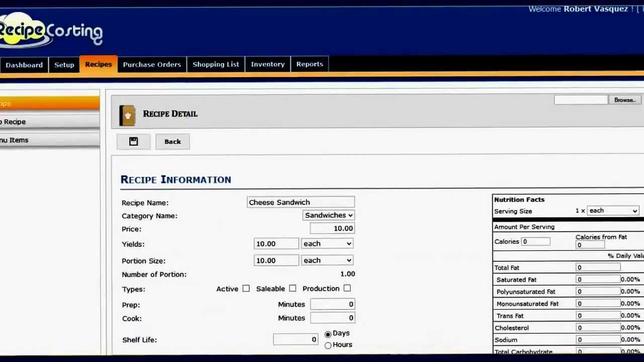The image size is (644, 362).
Task: Select the Menu Items sidebar entry
Action: coord(50,140)
